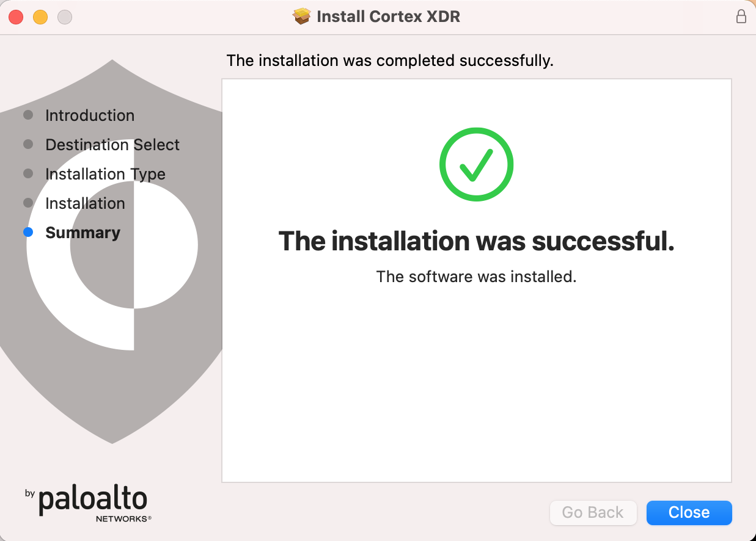
Task: Click the Palo Alto Networks logo
Action: point(87,504)
